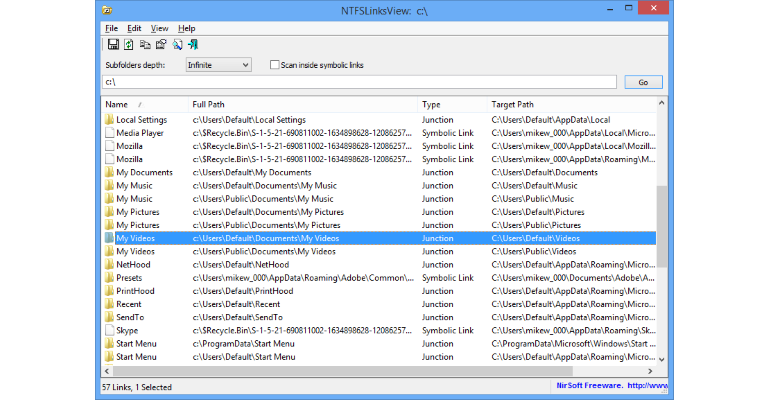Click the horizontal scrollbar thumb
The height and width of the screenshot is (400, 770).
(x=343, y=372)
